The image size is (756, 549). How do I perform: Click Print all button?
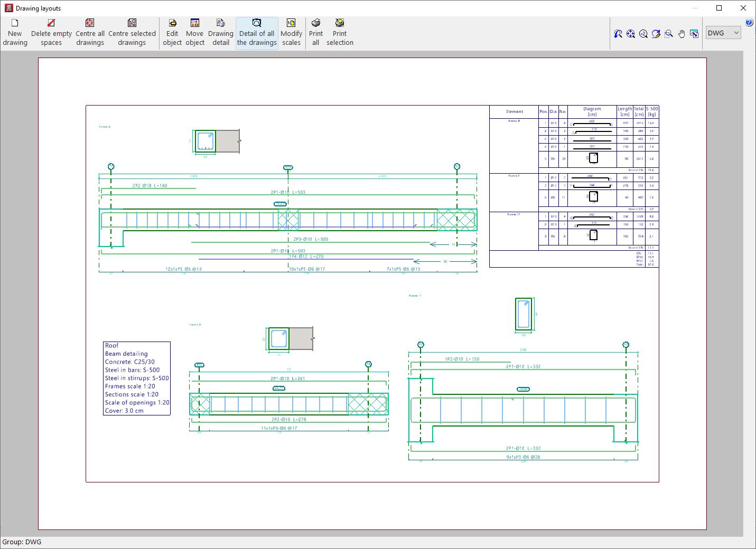coord(316,33)
